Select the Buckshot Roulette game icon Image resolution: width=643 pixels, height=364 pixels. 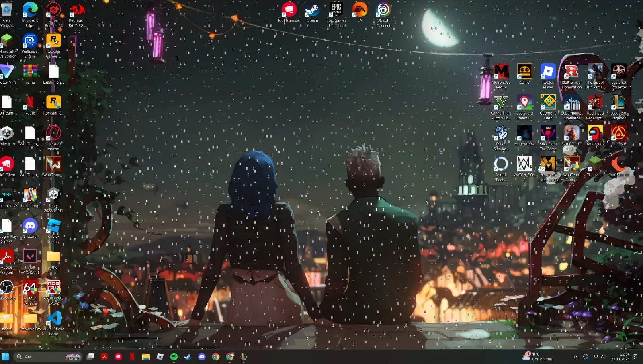click(619, 76)
